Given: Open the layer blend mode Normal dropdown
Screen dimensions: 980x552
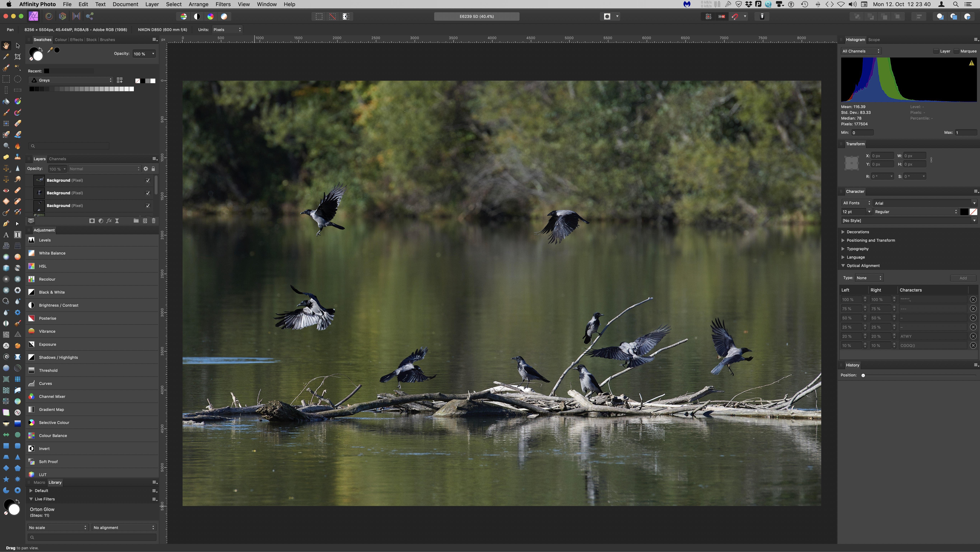Looking at the screenshot, I should (x=105, y=169).
